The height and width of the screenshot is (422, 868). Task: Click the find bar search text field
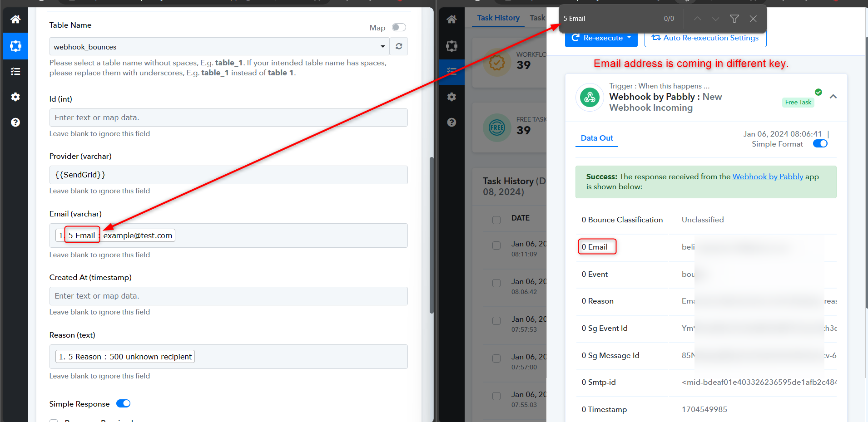tap(609, 19)
